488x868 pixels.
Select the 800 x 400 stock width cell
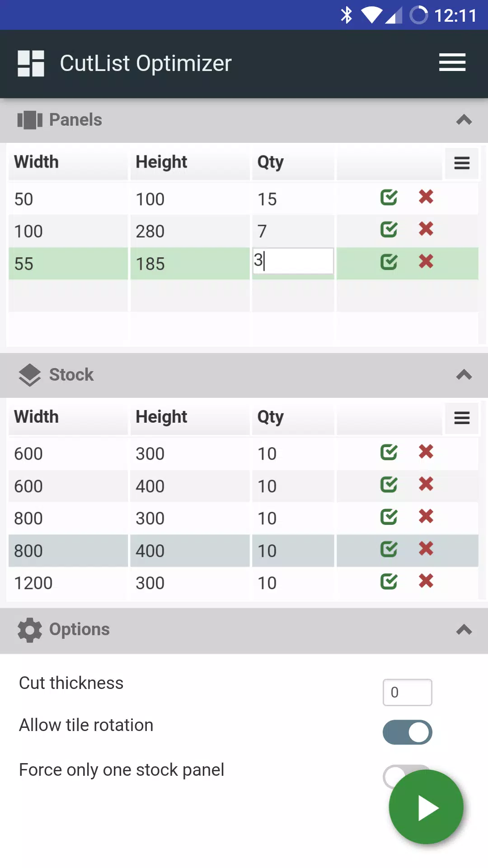click(x=68, y=551)
